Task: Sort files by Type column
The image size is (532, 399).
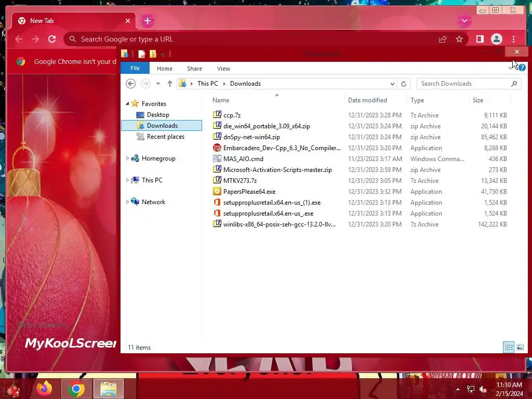Action: click(417, 100)
